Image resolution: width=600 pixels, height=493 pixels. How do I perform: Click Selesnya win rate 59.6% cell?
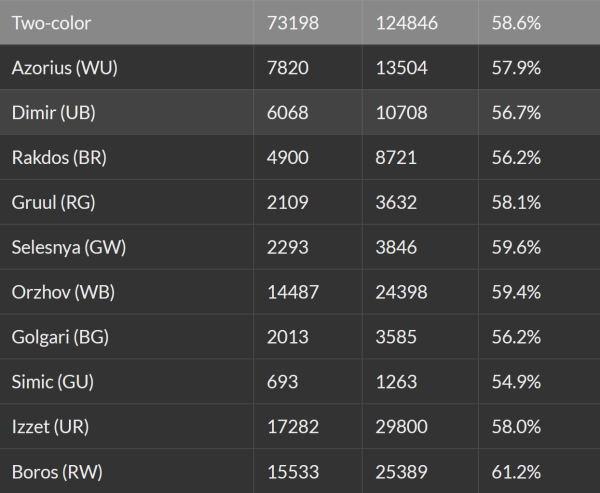(x=516, y=246)
